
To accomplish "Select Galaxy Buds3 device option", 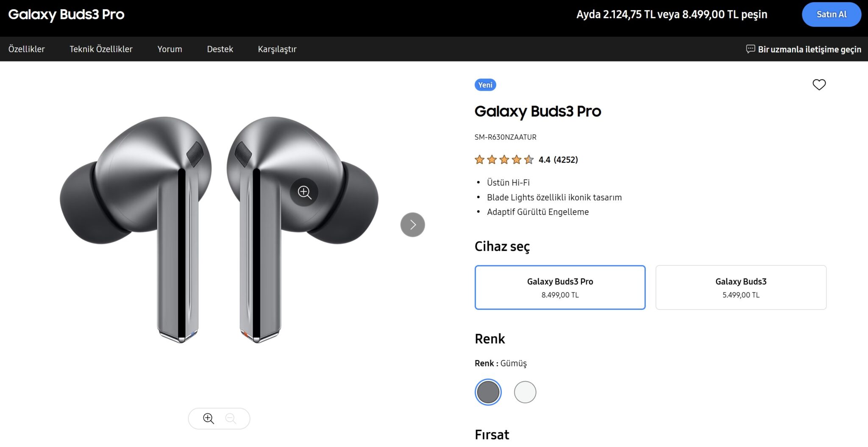I will pyautogui.click(x=740, y=287).
